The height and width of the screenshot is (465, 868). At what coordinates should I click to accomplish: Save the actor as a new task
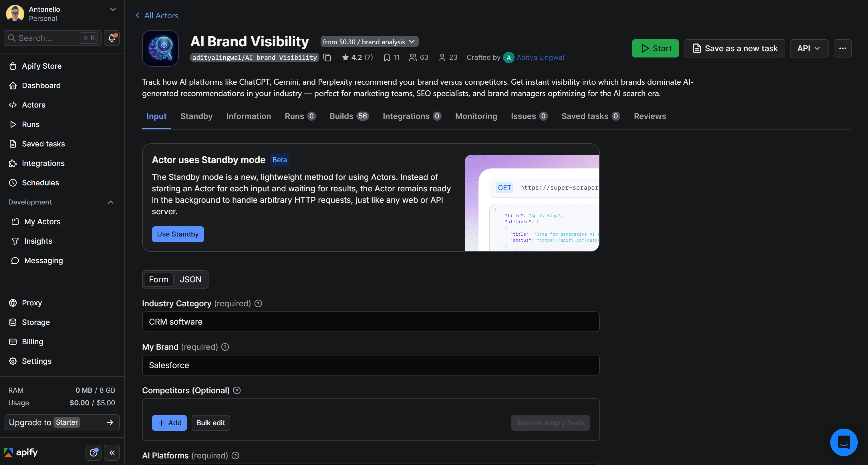point(734,48)
